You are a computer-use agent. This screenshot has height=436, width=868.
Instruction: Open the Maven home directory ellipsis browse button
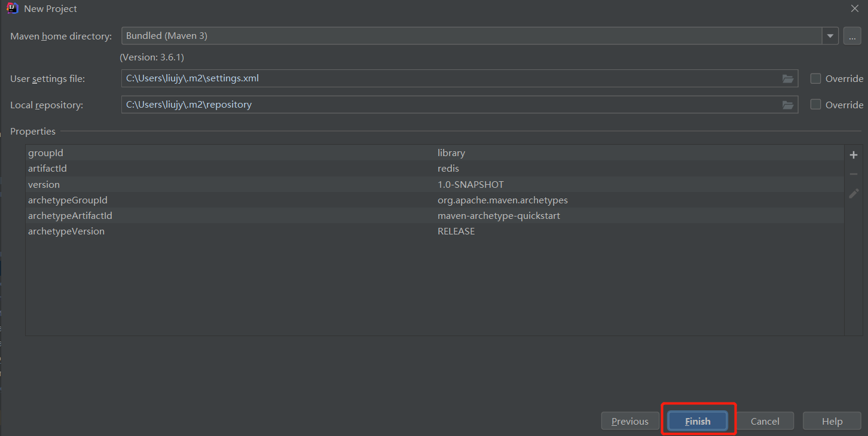pos(852,36)
